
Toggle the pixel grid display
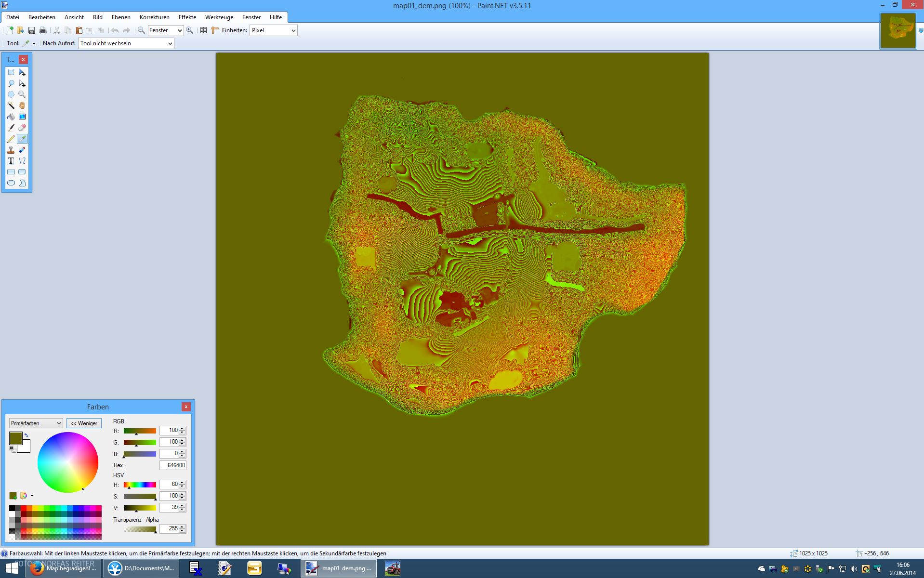203,30
